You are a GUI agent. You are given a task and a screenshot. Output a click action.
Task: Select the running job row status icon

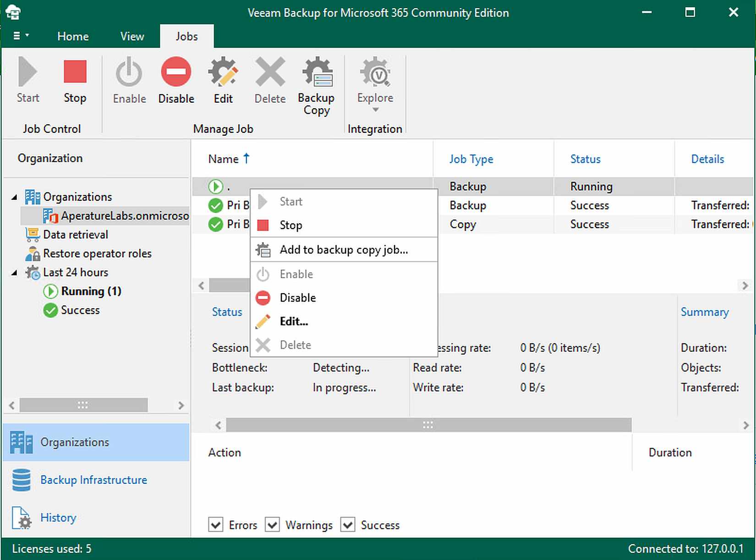215,187
